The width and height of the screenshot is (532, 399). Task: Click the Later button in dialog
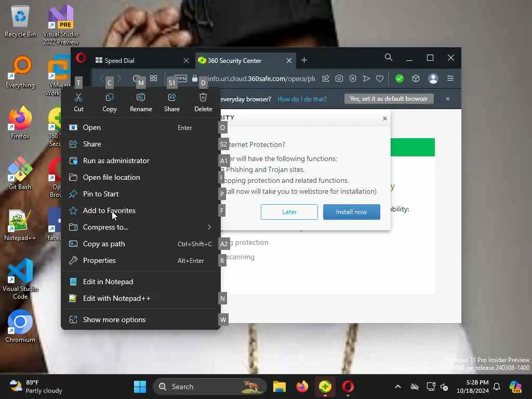pyautogui.click(x=289, y=212)
